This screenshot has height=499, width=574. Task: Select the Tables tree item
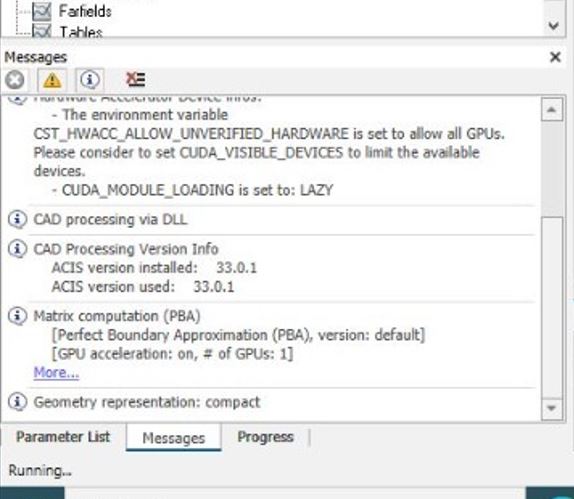81,31
